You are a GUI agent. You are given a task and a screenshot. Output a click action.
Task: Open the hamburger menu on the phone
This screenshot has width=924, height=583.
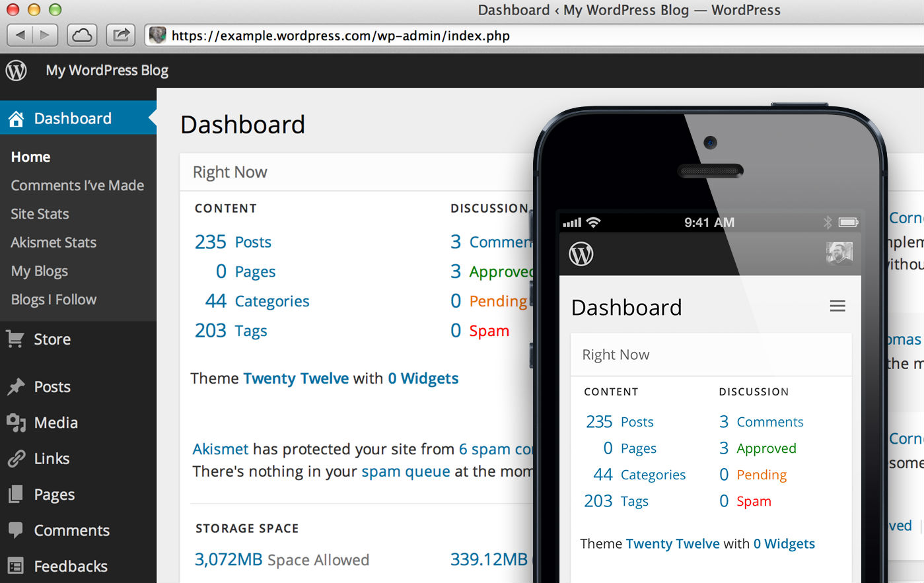(x=837, y=306)
